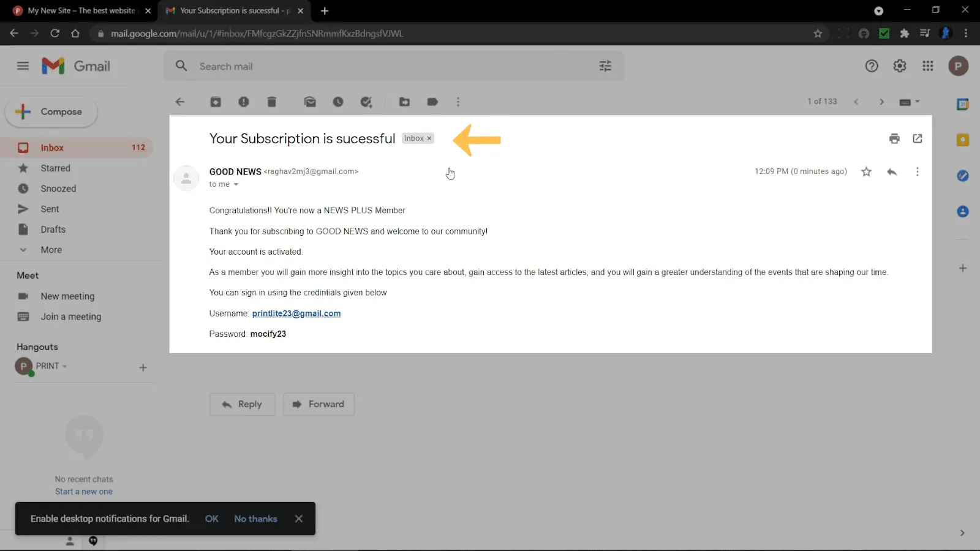Delete the email with trash icon
The height and width of the screenshot is (551, 980).
click(x=272, y=102)
